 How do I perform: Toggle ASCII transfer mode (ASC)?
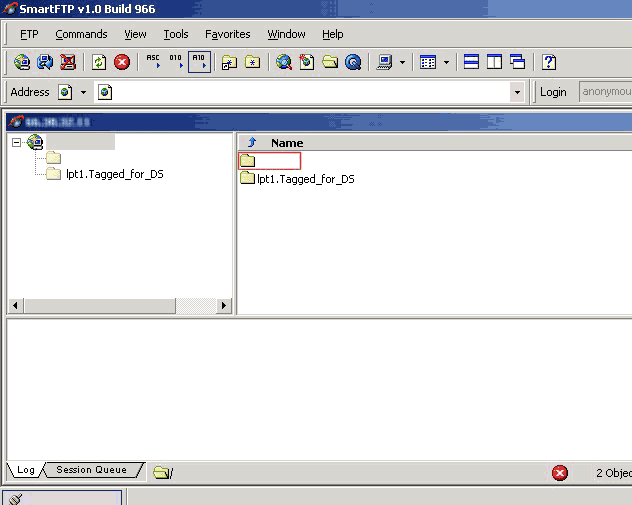coord(153,62)
